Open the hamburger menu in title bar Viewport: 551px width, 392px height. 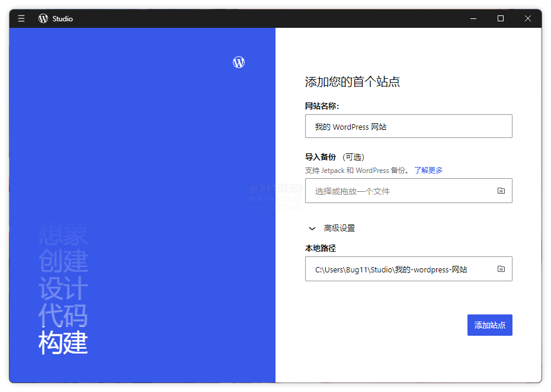(x=21, y=18)
